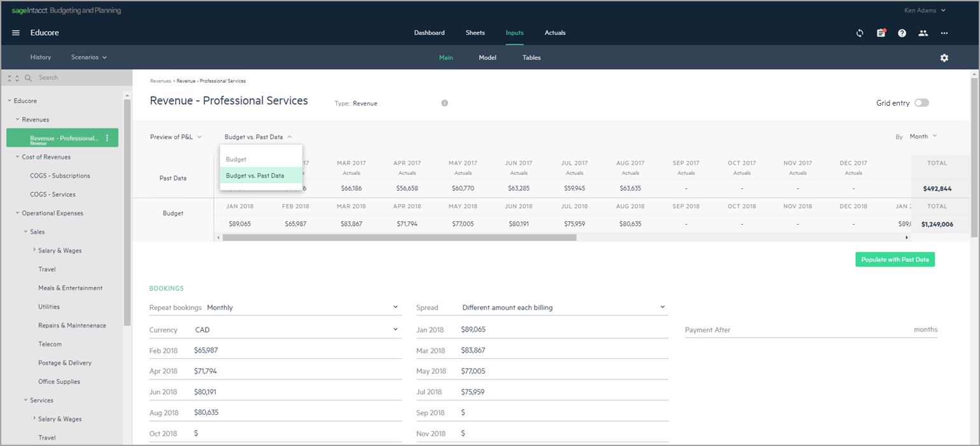This screenshot has width=980, height=446.
Task: Select Office Supplies tree item
Action: pos(59,382)
